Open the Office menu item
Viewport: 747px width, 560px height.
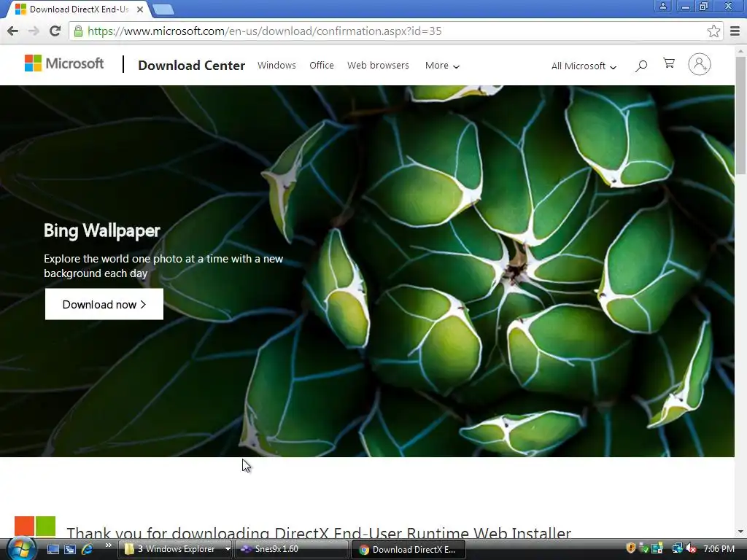[322, 65]
